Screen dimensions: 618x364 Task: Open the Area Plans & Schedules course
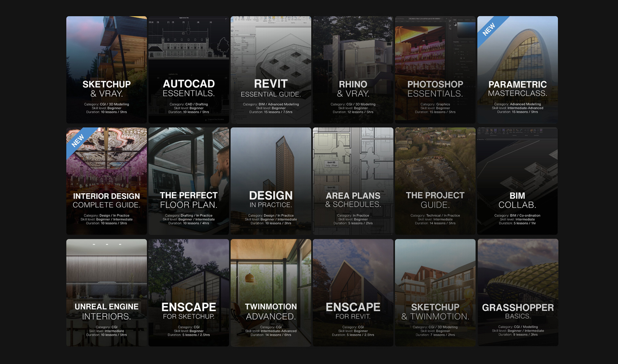pyautogui.click(x=353, y=181)
